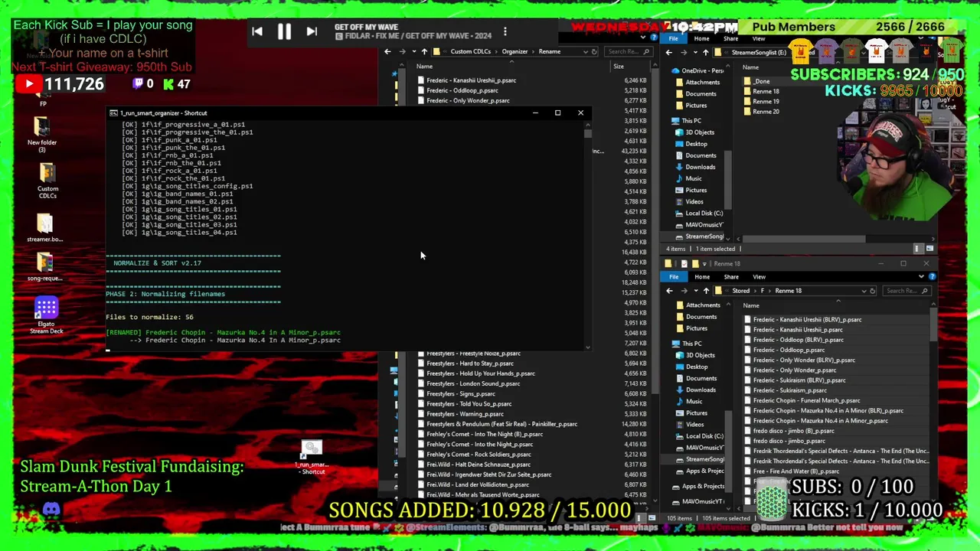Go back in Renme 18 window
Screen dimensions: 980x551
click(x=668, y=291)
